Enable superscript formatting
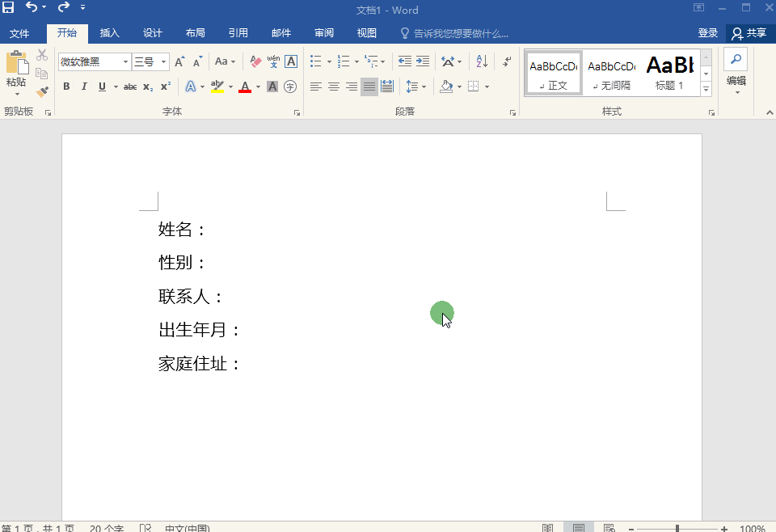The width and height of the screenshot is (776, 532). tap(164, 87)
